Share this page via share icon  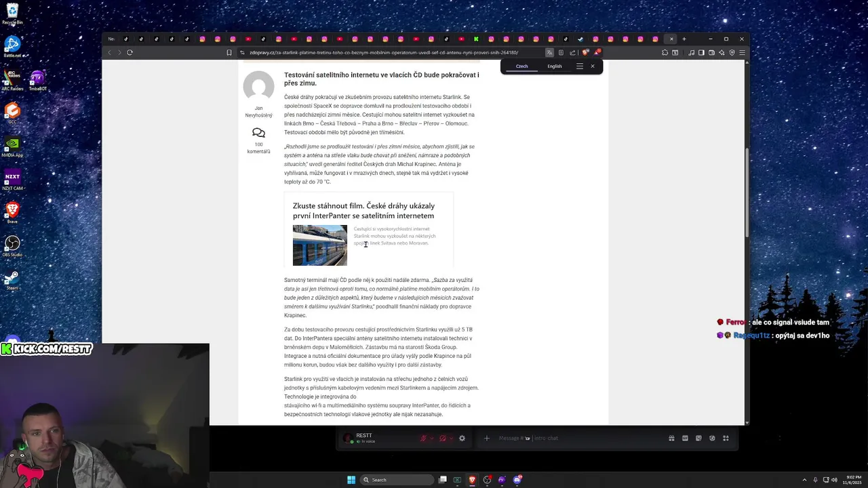(x=573, y=52)
